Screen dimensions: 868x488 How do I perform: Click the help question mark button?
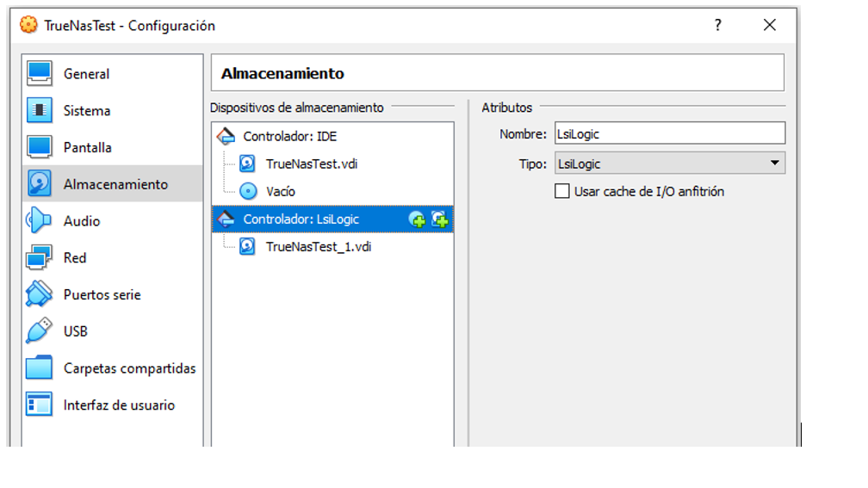point(718,25)
